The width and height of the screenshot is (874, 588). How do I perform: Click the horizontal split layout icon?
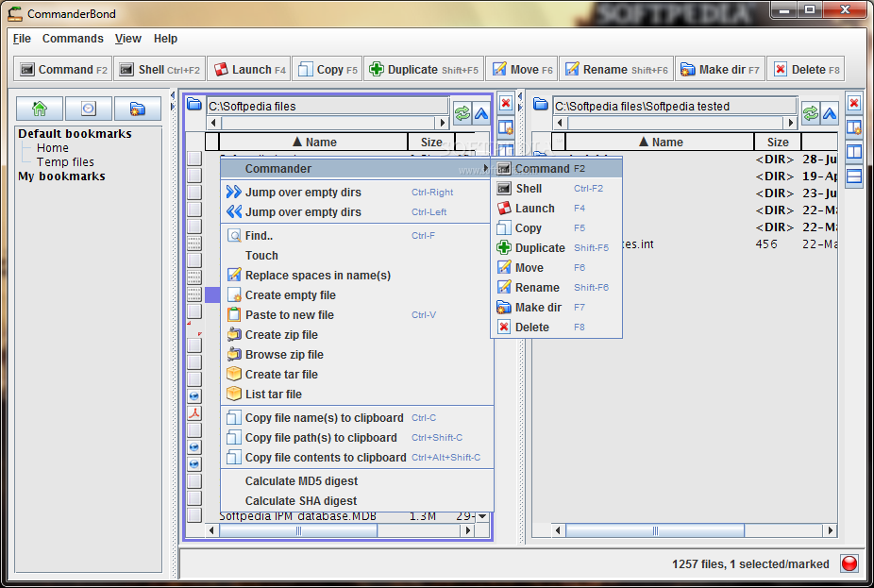pyautogui.click(x=854, y=176)
